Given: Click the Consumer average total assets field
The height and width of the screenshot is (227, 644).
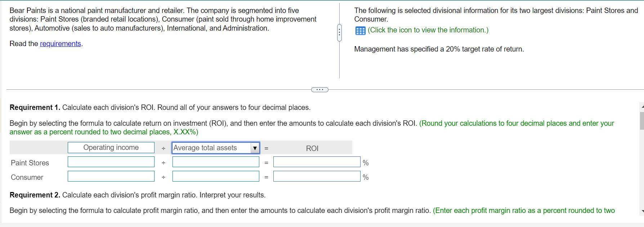Looking at the screenshot, I should tap(216, 176).
